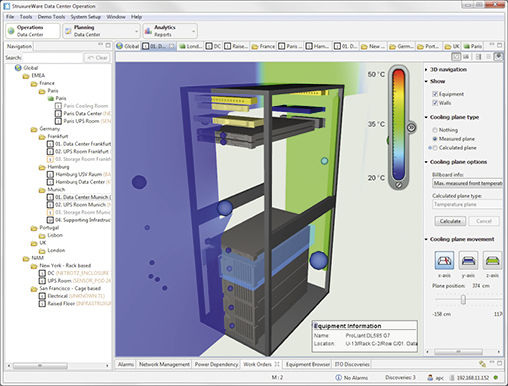Click the Operations Data Center button
This screenshot has height=386, width=508.
coord(33,31)
